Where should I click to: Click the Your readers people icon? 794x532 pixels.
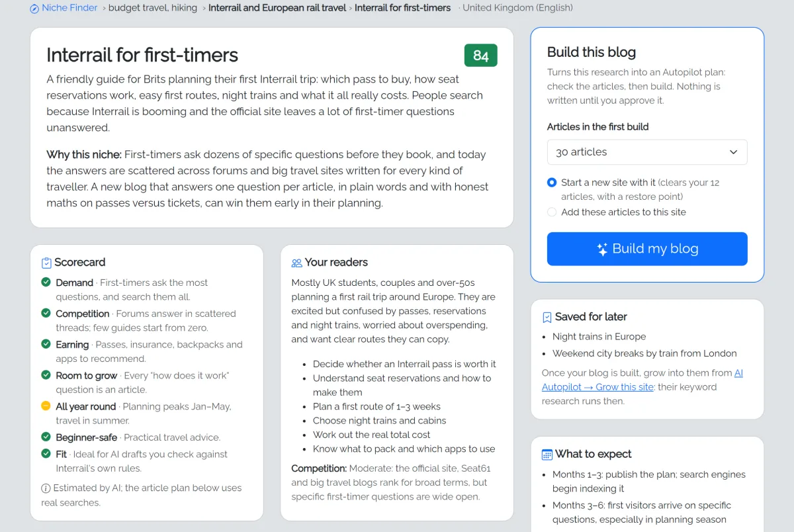point(297,263)
